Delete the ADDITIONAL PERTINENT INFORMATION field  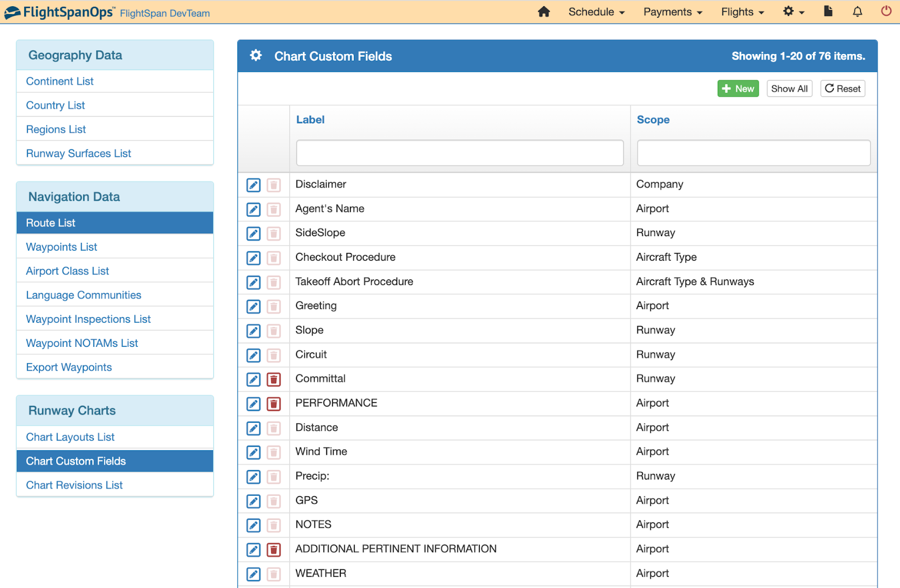274,550
